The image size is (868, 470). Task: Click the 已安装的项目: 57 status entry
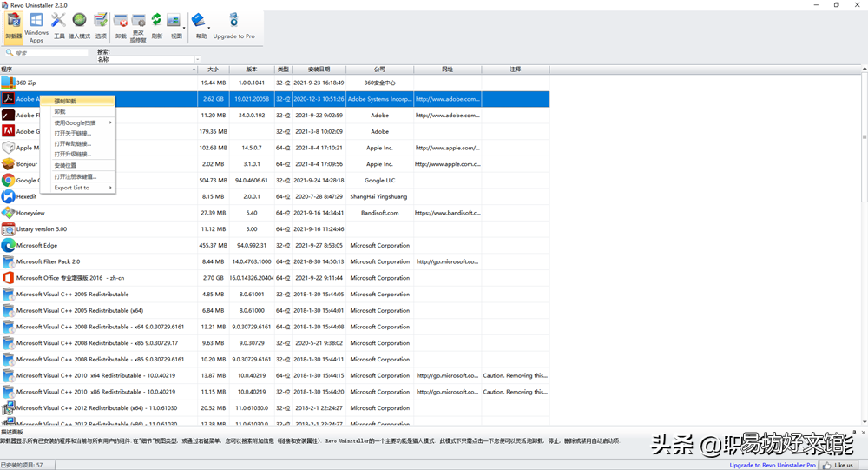tap(23, 465)
